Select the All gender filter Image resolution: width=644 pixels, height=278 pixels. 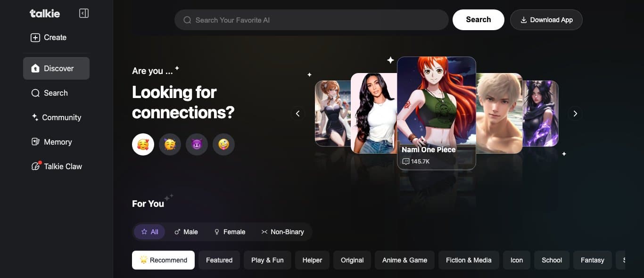coord(149,232)
